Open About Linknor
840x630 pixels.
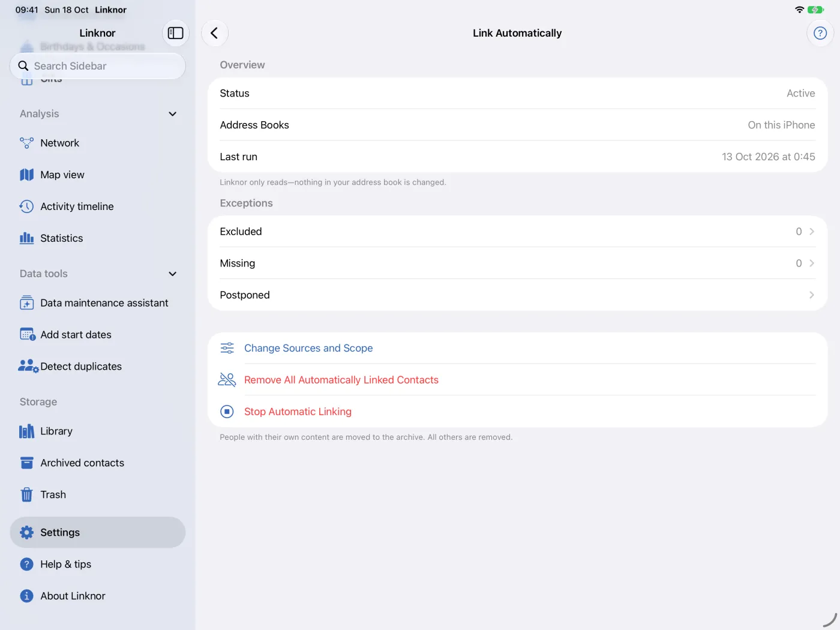click(98, 596)
